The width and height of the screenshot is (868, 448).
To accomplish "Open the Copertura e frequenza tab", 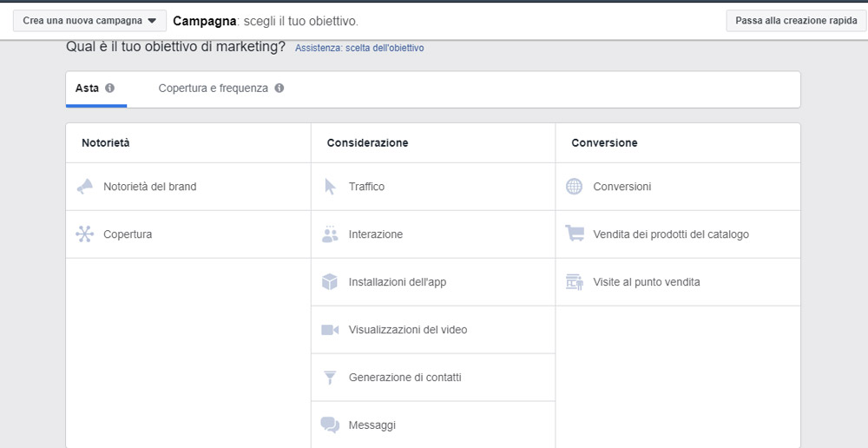I will point(213,89).
